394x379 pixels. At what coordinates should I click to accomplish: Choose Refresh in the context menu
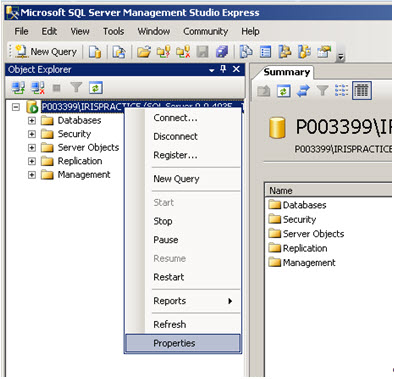(183, 324)
